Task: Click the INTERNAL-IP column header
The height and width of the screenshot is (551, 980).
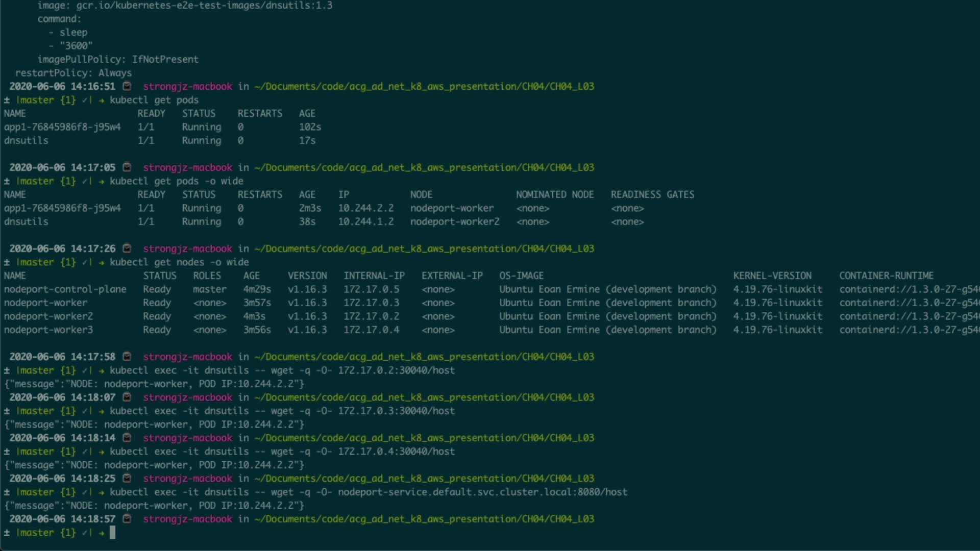Action: [374, 275]
